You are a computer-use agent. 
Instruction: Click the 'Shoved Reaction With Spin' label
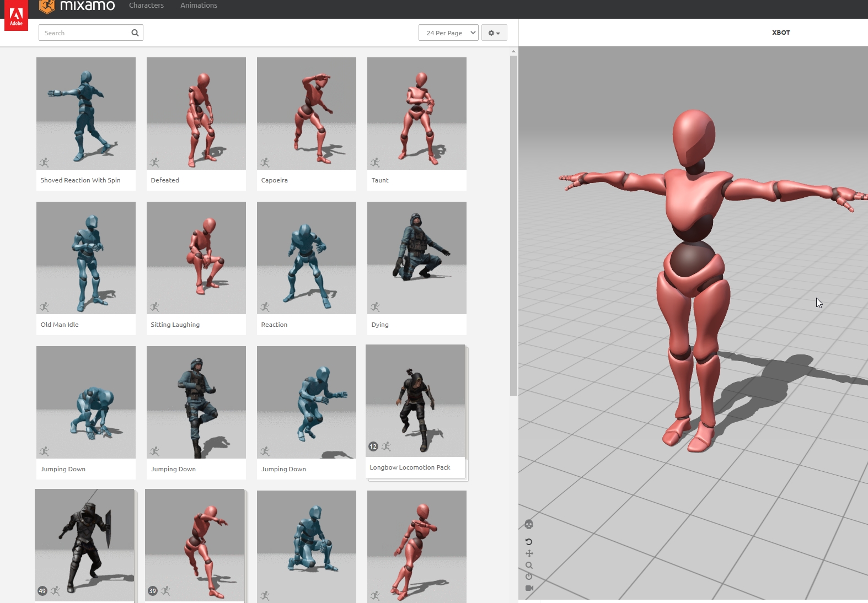(81, 180)
